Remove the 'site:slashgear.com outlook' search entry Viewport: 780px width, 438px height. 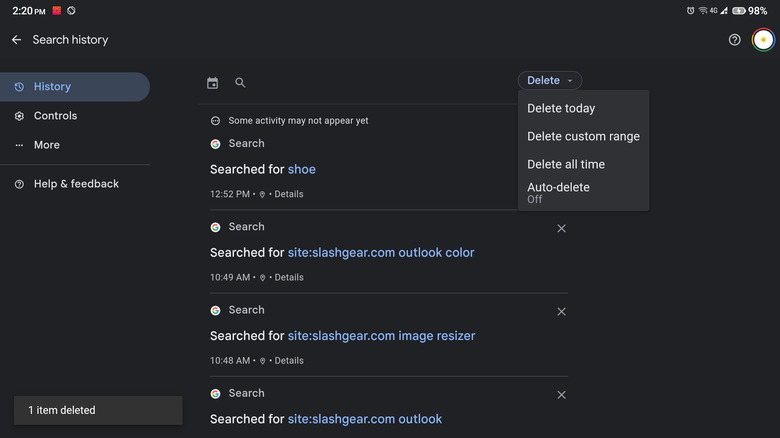tap(561, 396)
